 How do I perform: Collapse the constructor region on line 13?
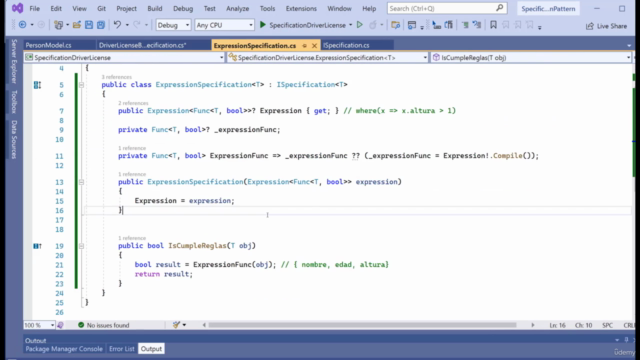click(81, 182)
